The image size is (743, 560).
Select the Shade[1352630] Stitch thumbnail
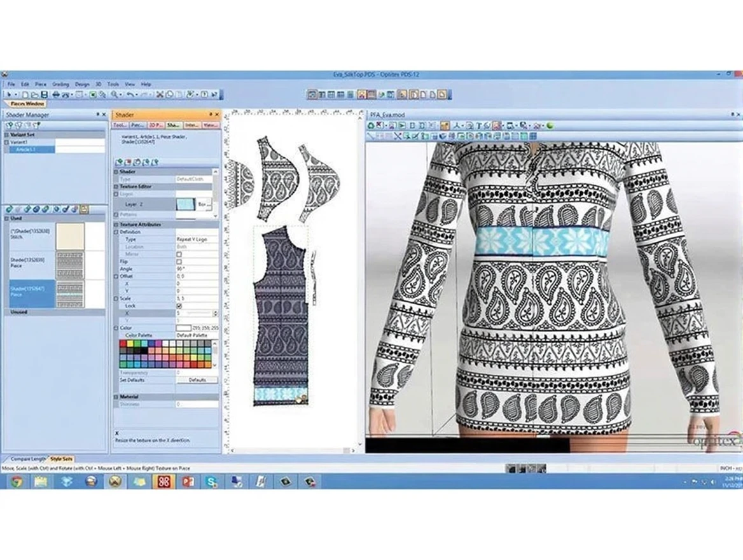click(x=70, y=236)
